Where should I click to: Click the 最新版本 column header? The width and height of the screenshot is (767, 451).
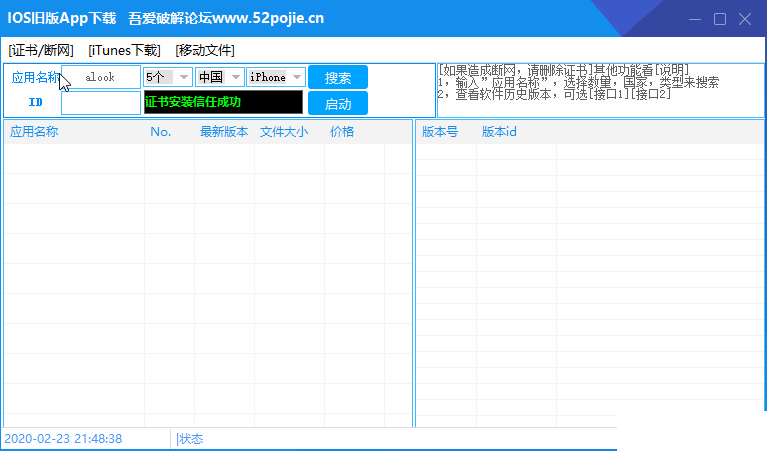coord(225,132)
